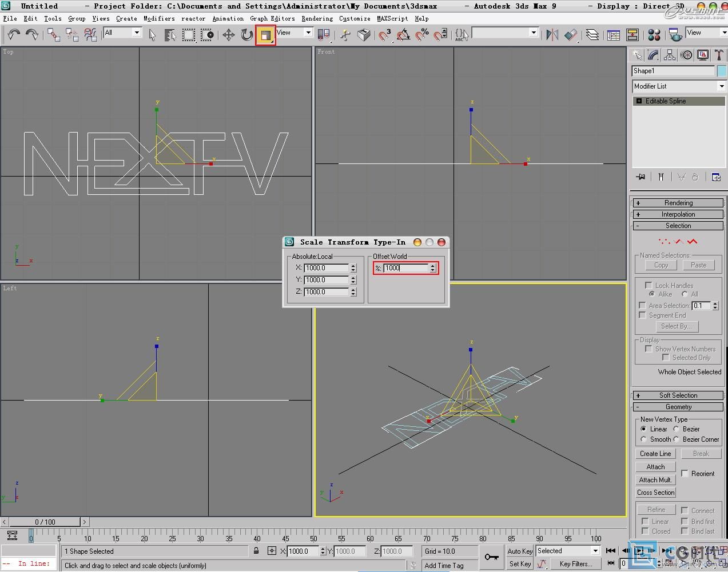
Task: Toggle the Selection Lock padlock icon
Action: [x=256, y=551]
